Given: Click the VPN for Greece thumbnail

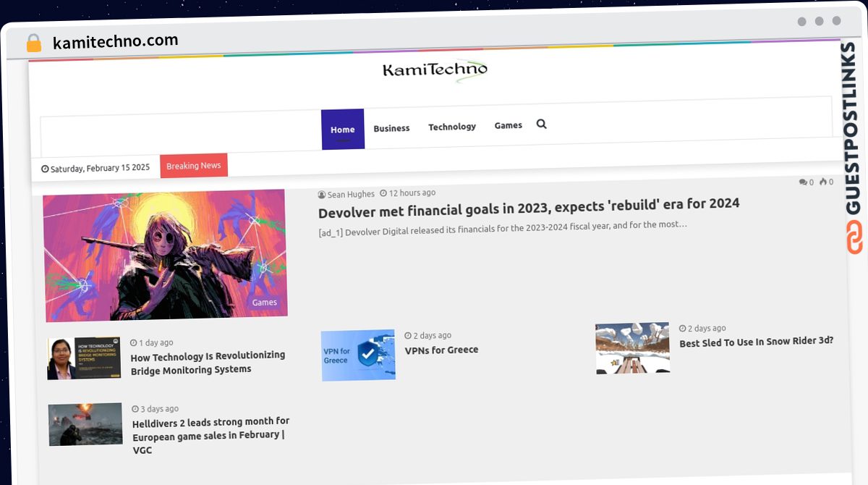Looking at the screenshot, I should pos(358,355).
